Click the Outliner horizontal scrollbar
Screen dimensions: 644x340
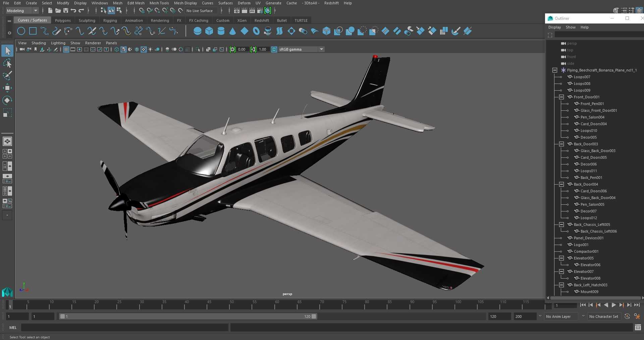pyautogui.click(x=595, y=298)
